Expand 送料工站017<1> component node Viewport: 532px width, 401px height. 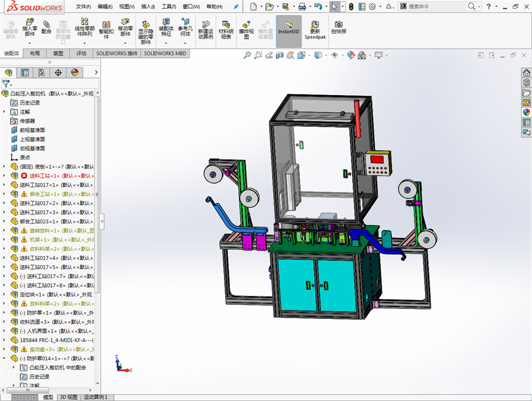[x=4, y=185]
